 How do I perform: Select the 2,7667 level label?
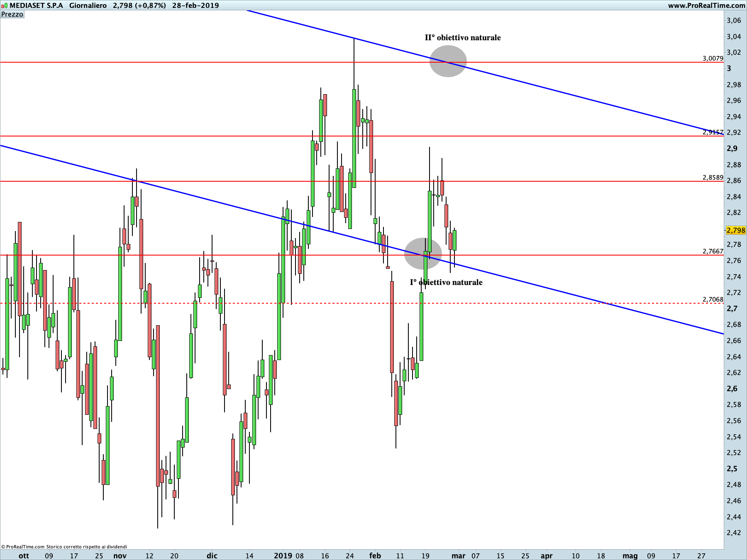click(x=713, y=251)
